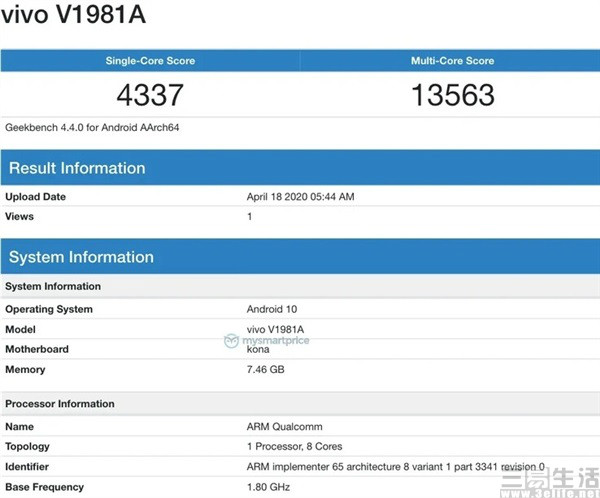Screen dimensions: 600x498
Task: Click 'Geekbench 4.4.0 for Android AArch64' text
Action: [x=92, y=127]
